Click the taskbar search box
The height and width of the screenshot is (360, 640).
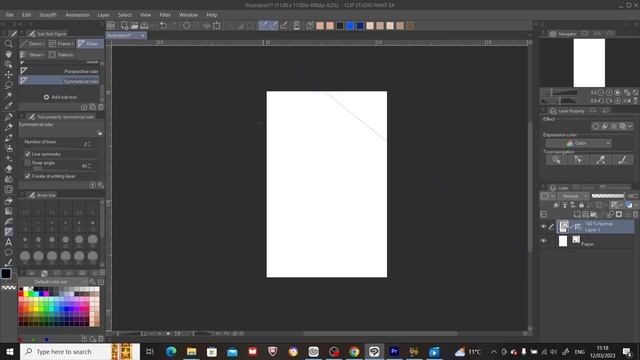point(80,351)
